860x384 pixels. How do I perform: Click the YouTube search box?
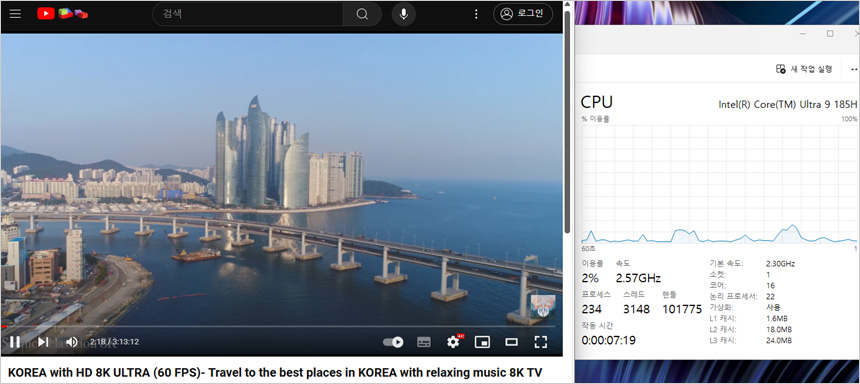[248, 14]
